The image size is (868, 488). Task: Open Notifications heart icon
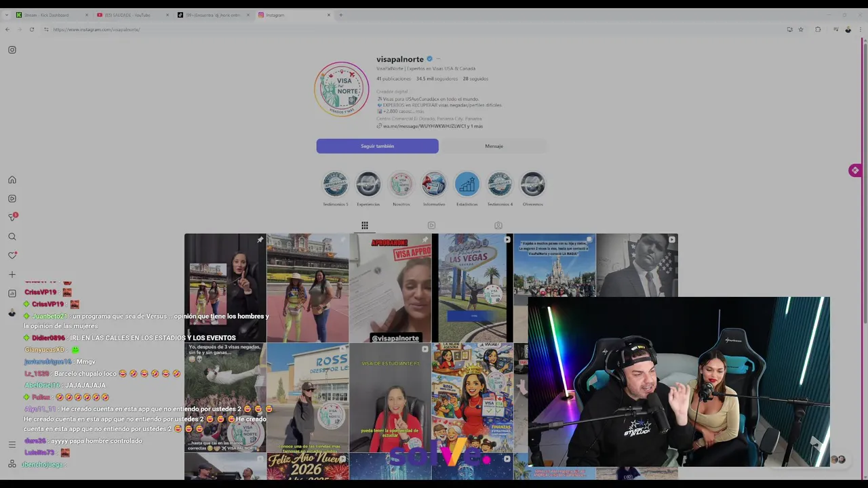click(12, 256)
